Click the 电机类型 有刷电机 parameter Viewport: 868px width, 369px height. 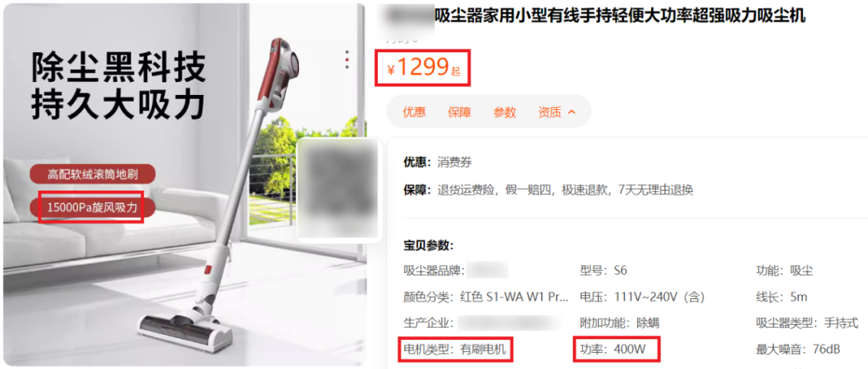click(x=455, y=349)
